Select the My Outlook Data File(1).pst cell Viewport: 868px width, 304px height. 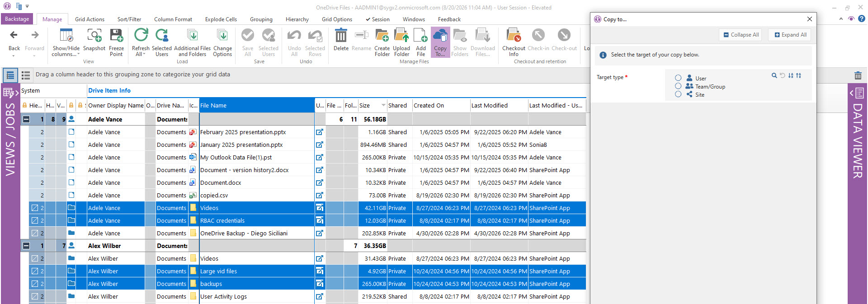pyautogui.click(x=257, y=157)
